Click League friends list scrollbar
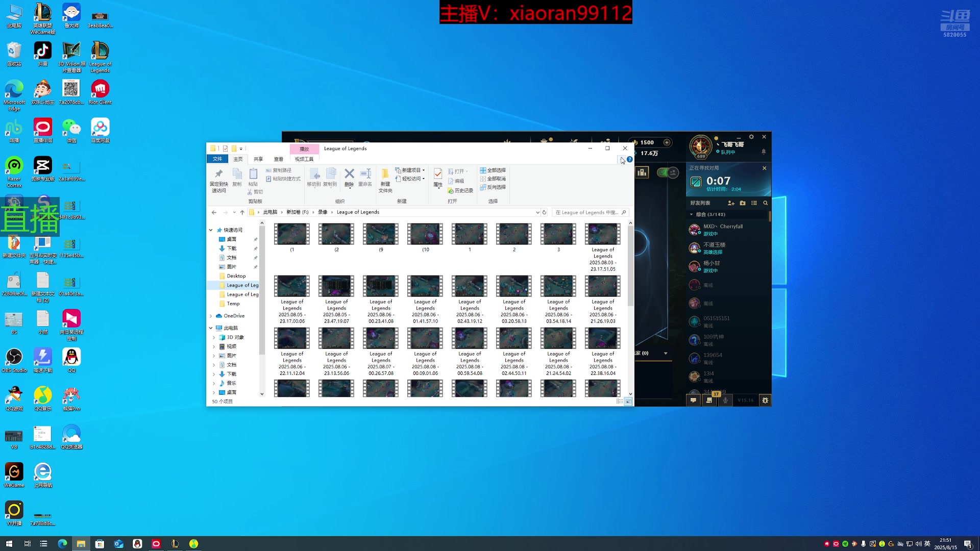This screenshot has width=980, height=551. [x=769, y=216]
